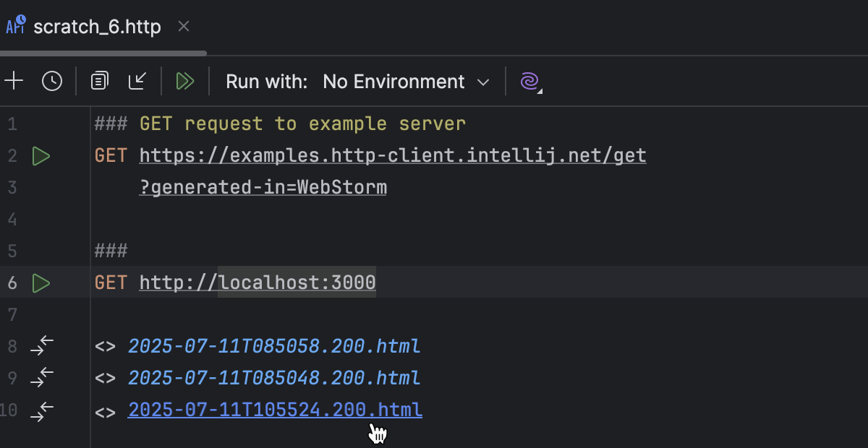Open AI Assistant with the purple swirl icon
Screen dimensions: 868x448
[530, 82]
